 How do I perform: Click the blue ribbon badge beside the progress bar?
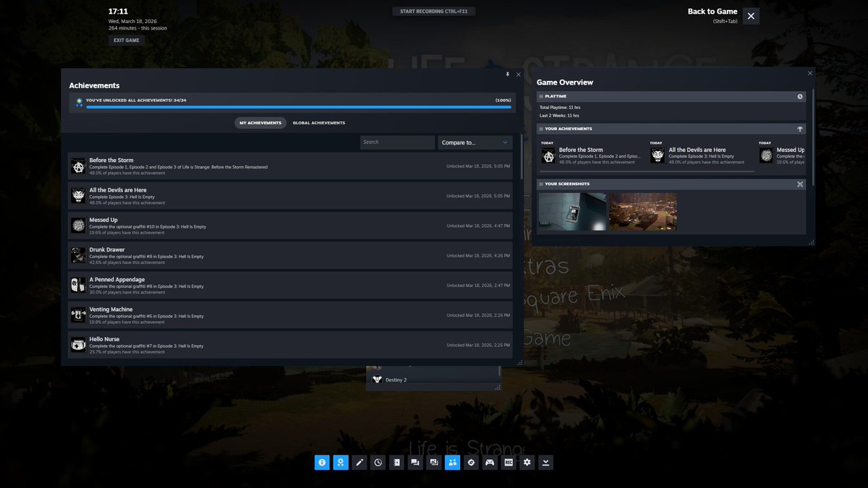pos(79,103)
